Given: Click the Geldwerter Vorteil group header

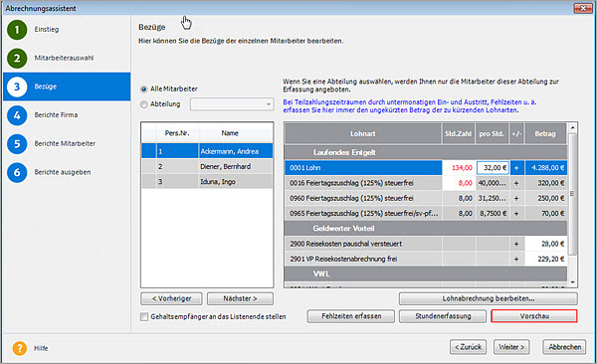Looking at the screenshot, I should [426, 229].
